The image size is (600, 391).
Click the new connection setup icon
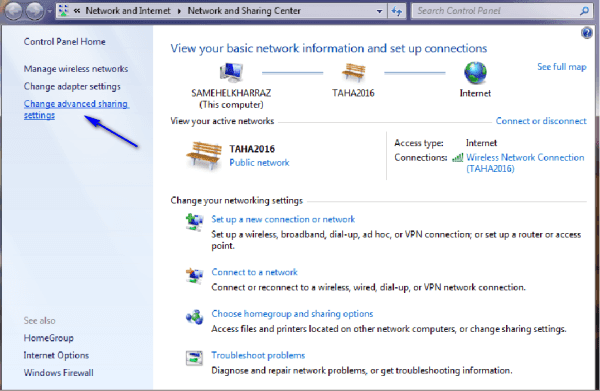194,222
